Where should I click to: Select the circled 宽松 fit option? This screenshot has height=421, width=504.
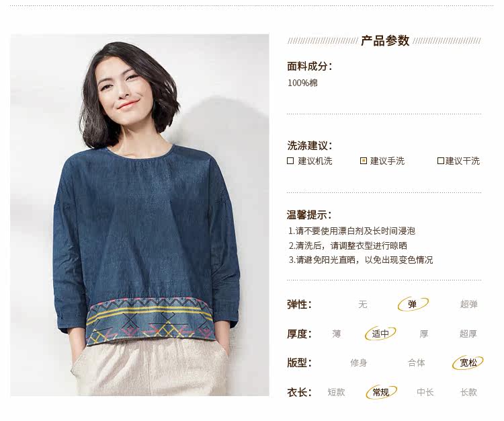468,362
